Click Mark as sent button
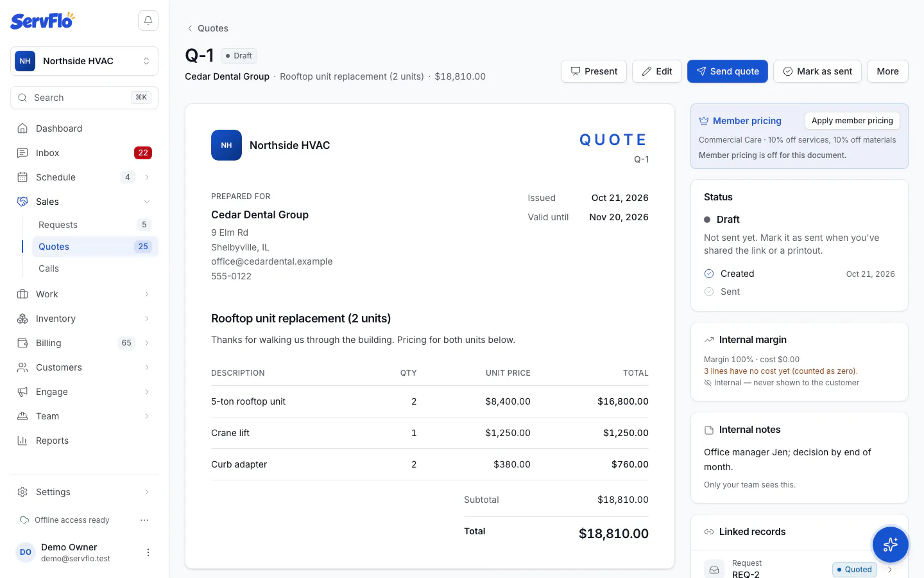This screenshot has height=578, width=924. (817, 71)
